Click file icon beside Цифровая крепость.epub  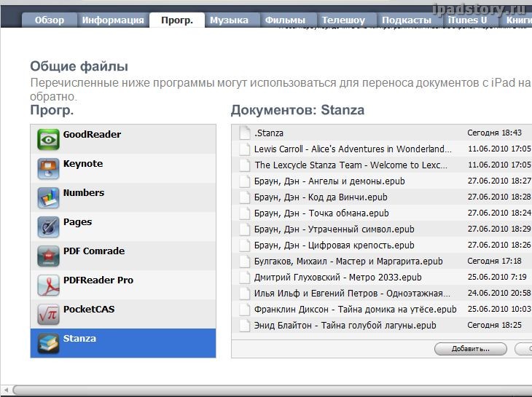pyautogui.click(x=245, y=245)
